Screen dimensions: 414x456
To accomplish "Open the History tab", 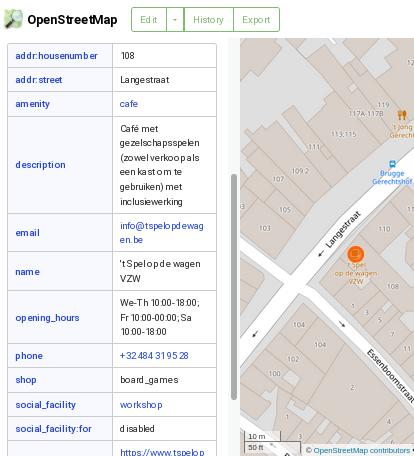I will point(209,20).
